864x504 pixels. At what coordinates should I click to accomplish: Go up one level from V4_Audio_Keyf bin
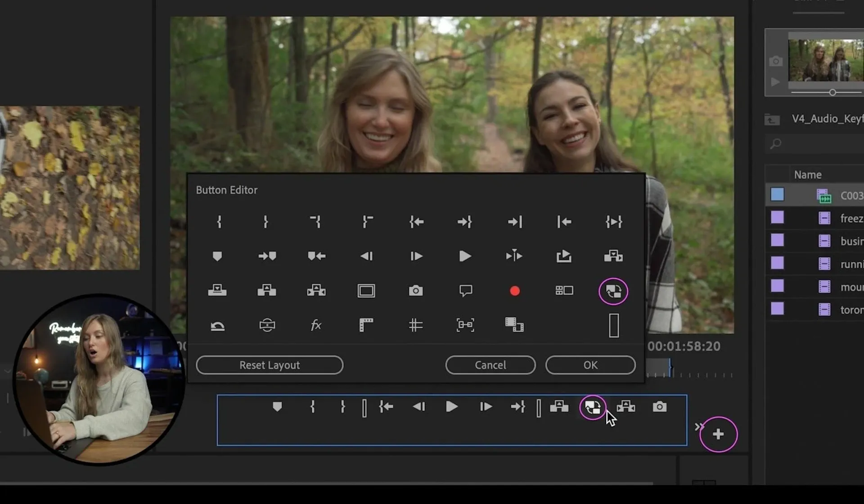[772, 120]
